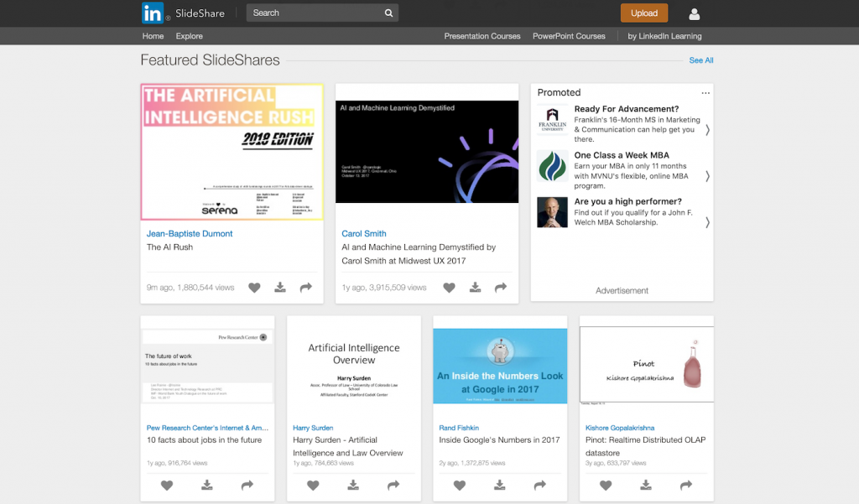The image size is (859, 504).
Task: Share the 10 facts about jobs slideshare
Action: (x=247, y=485)
